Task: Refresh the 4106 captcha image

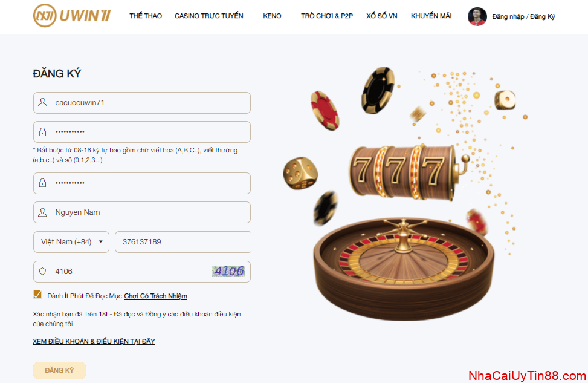Action: [228, 270]
